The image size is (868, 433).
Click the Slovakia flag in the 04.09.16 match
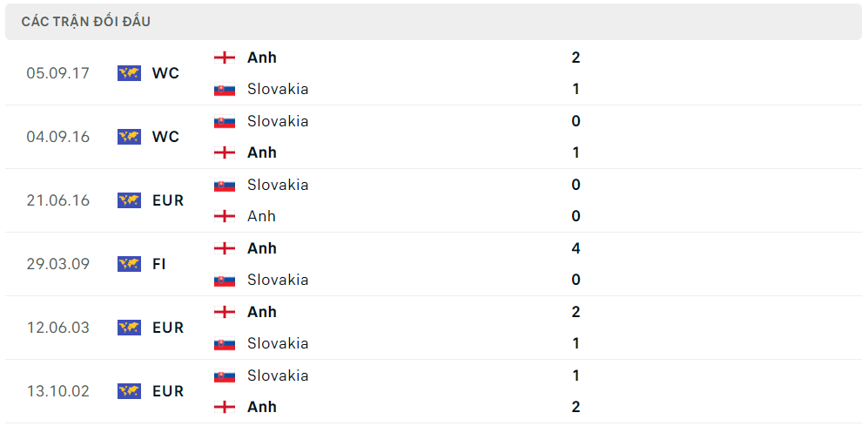225,121
